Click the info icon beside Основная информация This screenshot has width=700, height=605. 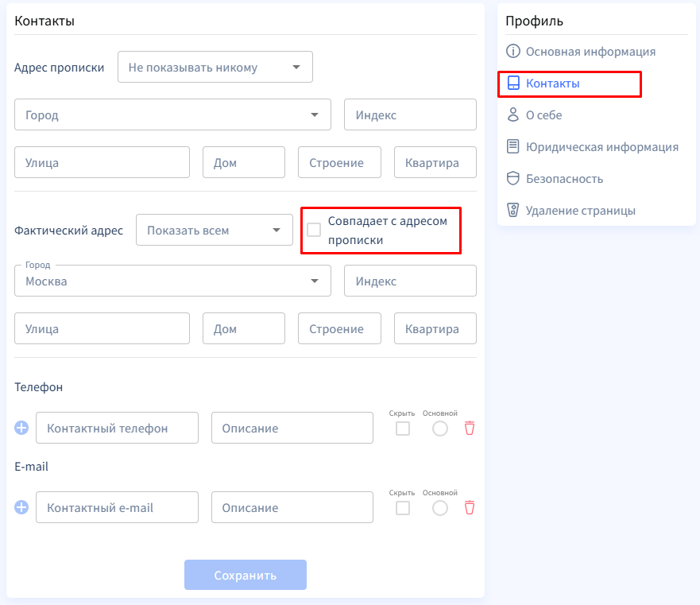513,52
